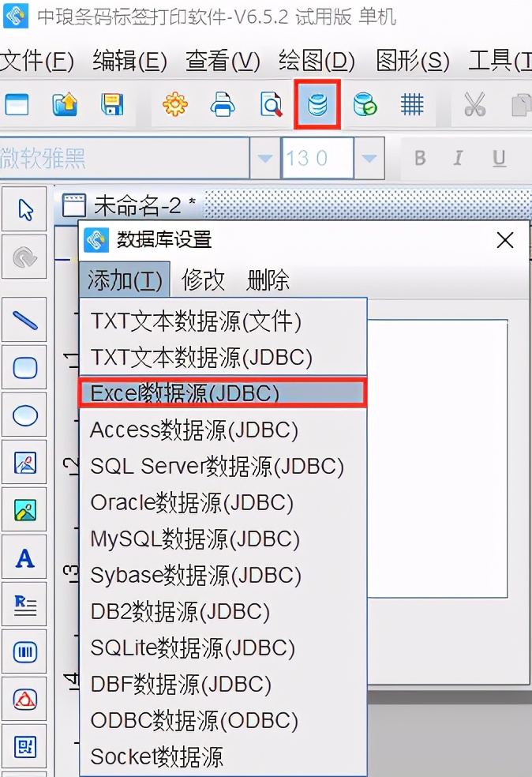Viewport: 532px width, 777px height.
Task: Expand the font name dropdown arrow
Action: tap(265, 158)
